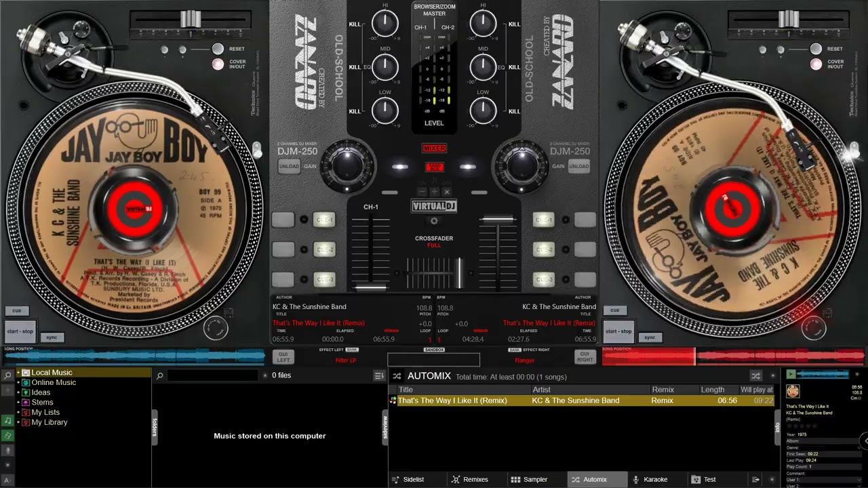This screenshot has width=868, height=488.
Task: Toggle COVER IN/OUT on the right deck
Action: [x=816, y=64]
